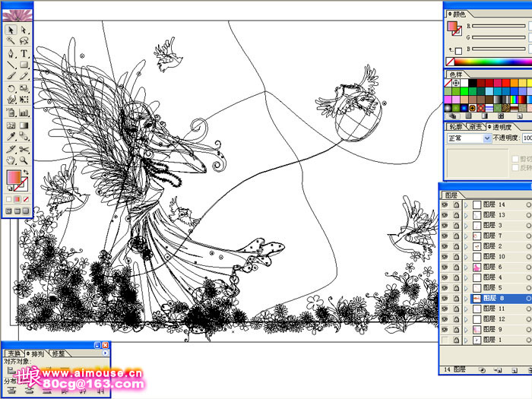This screenshot has height=399, width=532.
Task: Select the Magic Wand tool
Action: click(11, 41)
